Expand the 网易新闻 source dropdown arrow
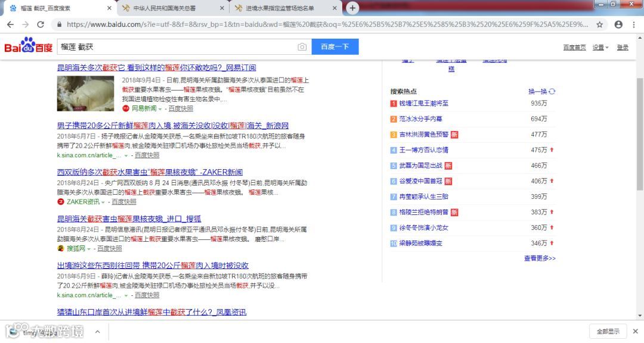Screen dimensions: 644x343 [x=160, y=109]
